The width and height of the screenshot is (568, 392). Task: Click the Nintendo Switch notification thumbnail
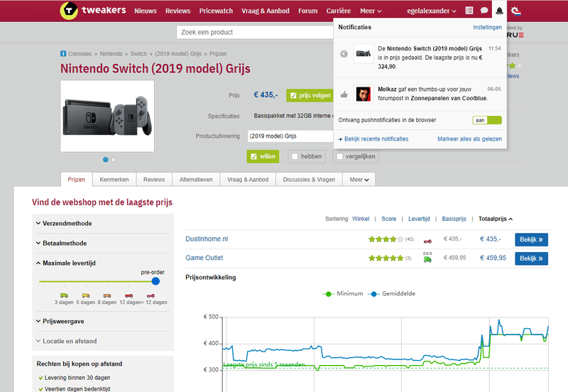(364, 53)
